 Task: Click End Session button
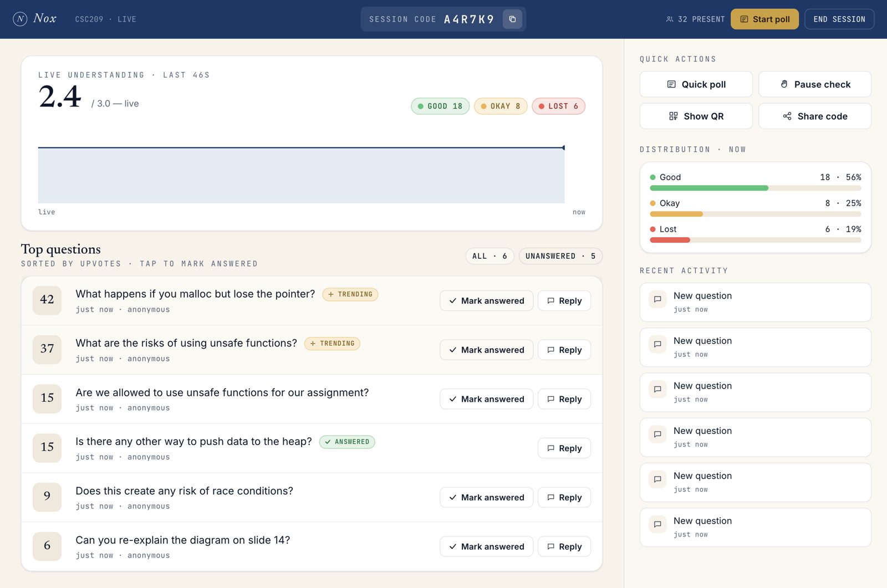pos(839,19)
